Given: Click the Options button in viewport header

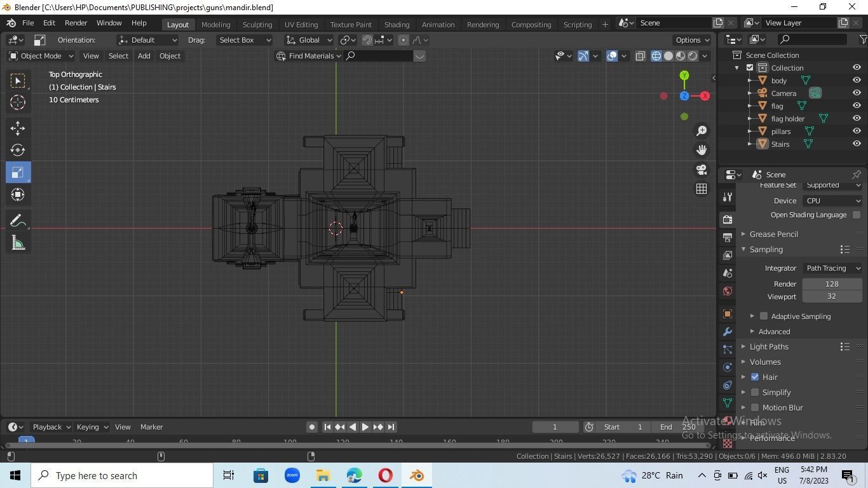Looking at the screenshot, I should (x=693, y=40).
